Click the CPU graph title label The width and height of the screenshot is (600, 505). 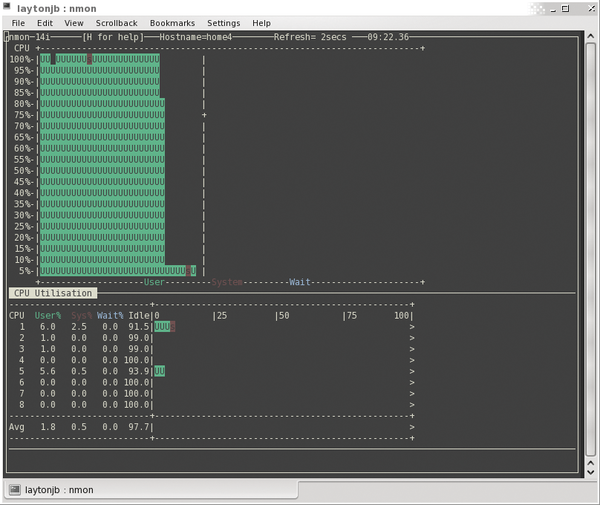(21, 48)
